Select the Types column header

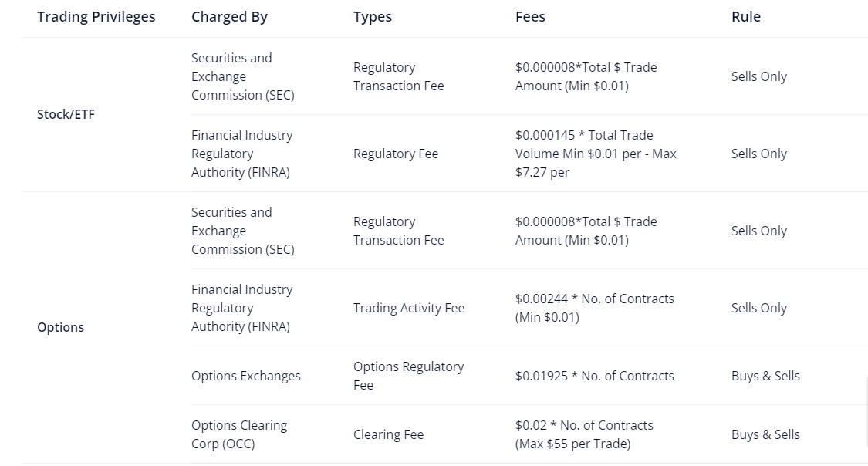point(373,17)
